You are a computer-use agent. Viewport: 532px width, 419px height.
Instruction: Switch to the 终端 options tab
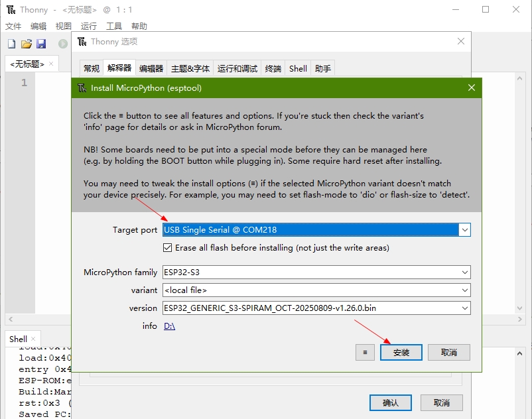pyautogui.click(x=273, y=68)
